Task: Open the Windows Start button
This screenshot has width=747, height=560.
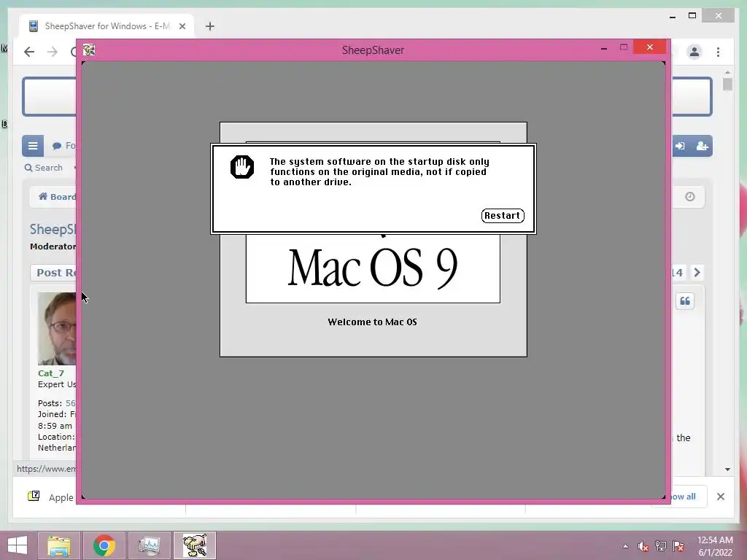Action: 18,545
